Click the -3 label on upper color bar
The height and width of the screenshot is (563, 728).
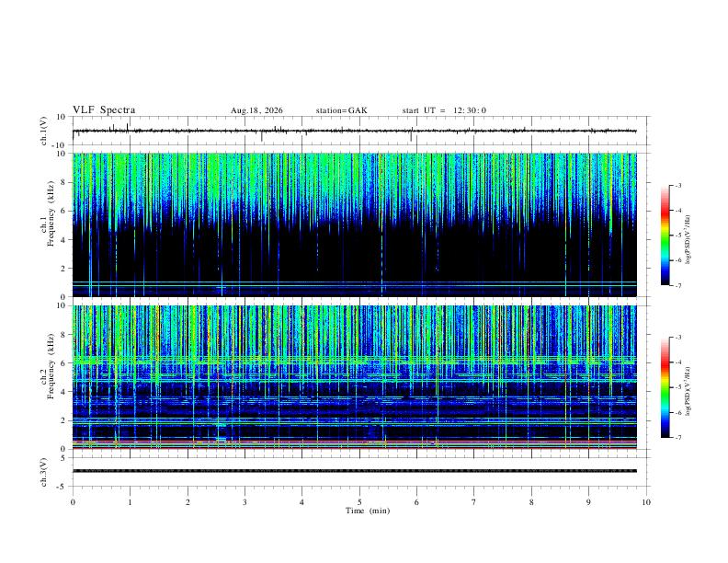pos(677,185)
